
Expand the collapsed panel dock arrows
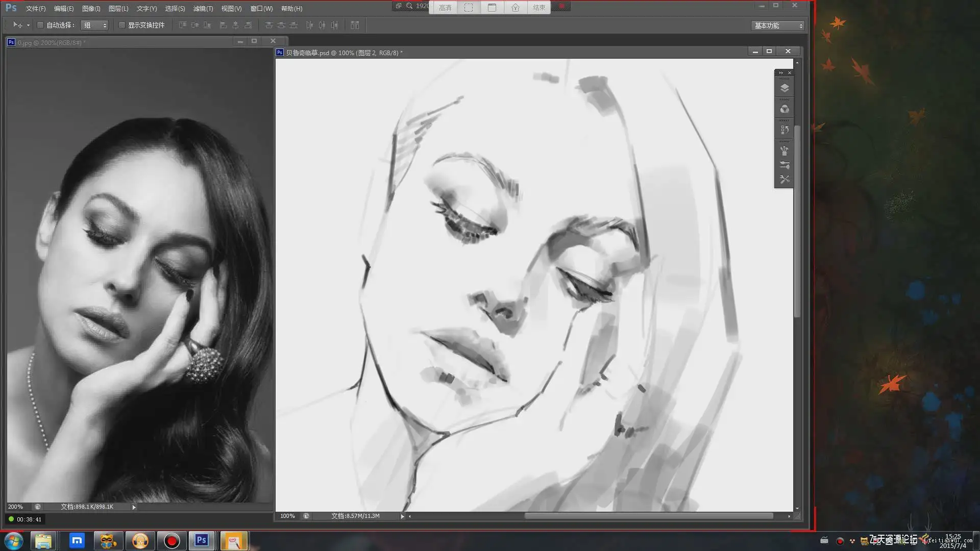(x=780, y=73)
